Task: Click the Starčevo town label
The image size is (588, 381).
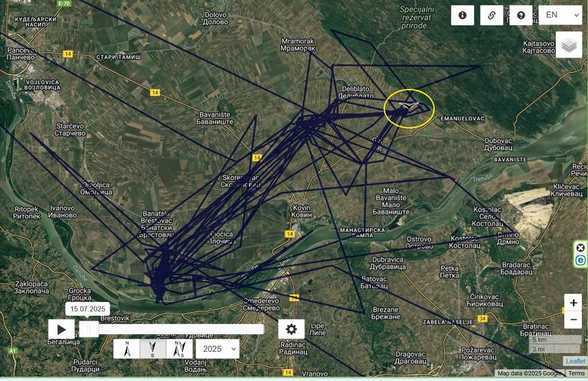Action: pos(70,130)
